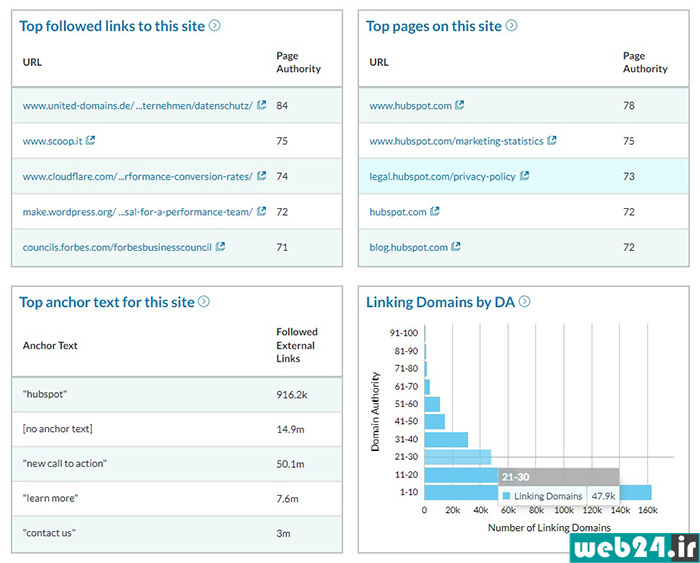Select the 41-50 bar in DA chart

[x=434, y=421]
